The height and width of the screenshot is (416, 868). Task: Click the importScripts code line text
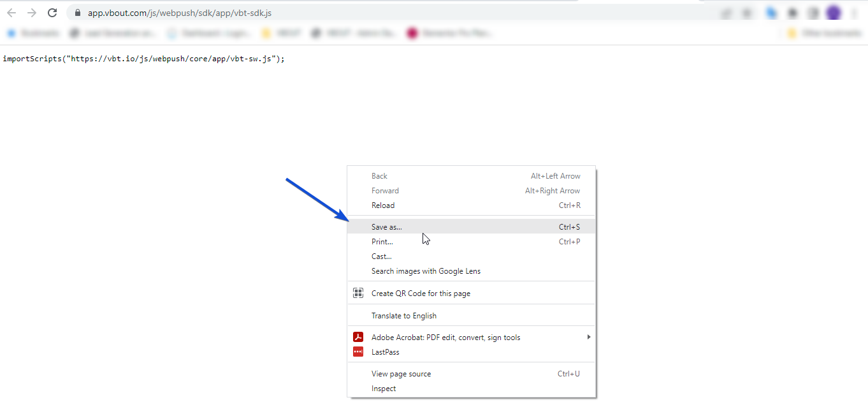[x=143, y=59]
